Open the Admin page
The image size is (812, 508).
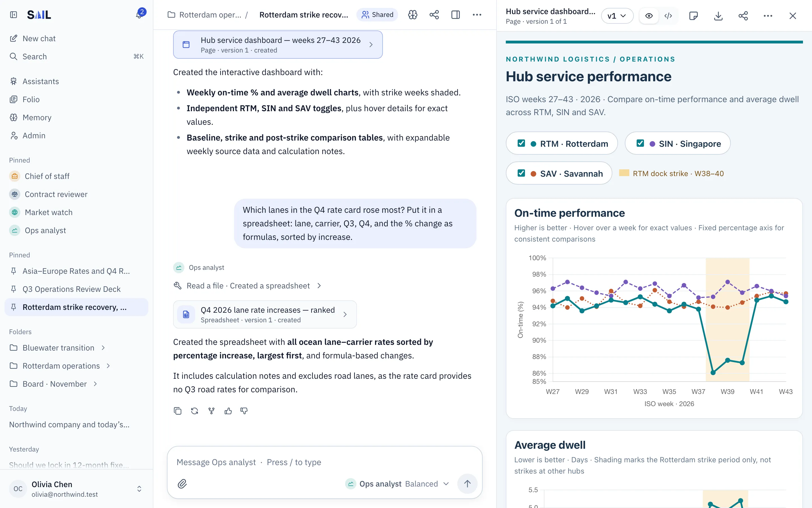click(76, 135)
